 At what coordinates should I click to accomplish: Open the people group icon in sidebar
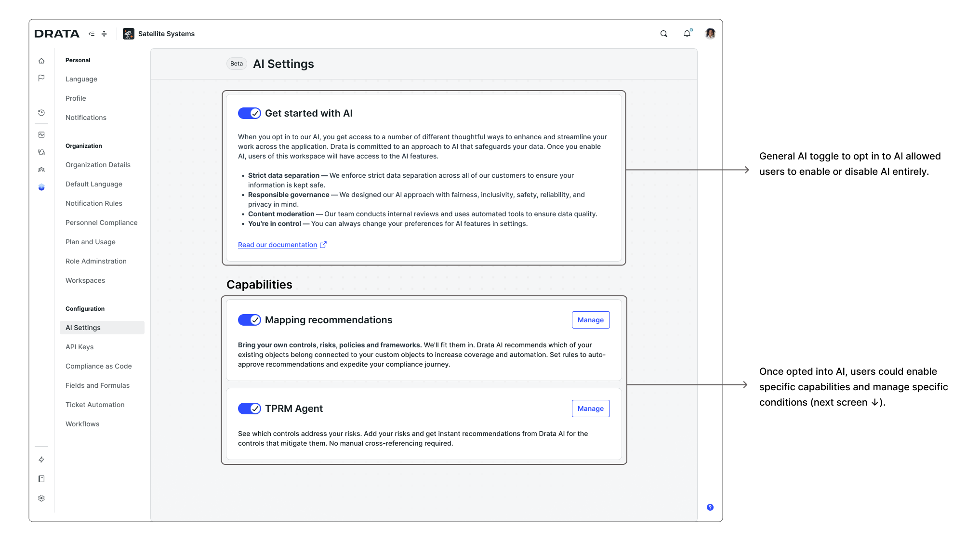tap(41, 170)
